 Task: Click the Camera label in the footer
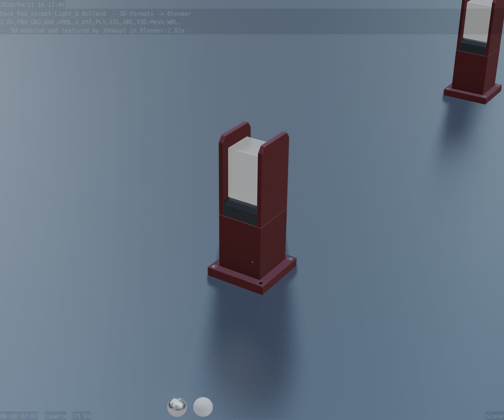coord(55,416)
